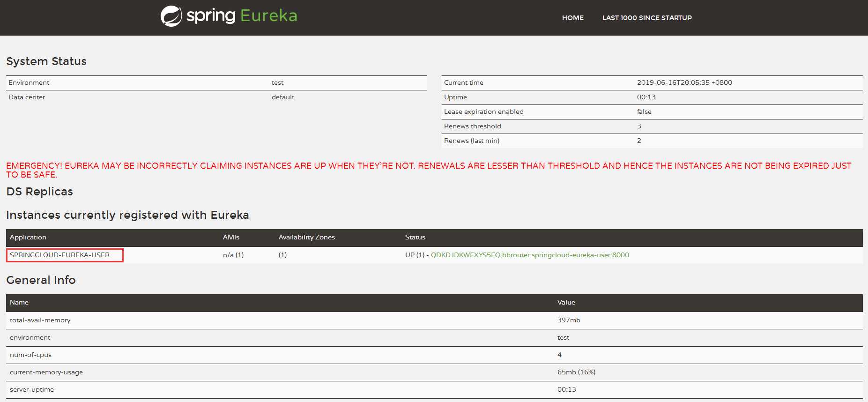Click the server-uptime row name
Viewport: 868px width, 402px height.
point(32,389)
